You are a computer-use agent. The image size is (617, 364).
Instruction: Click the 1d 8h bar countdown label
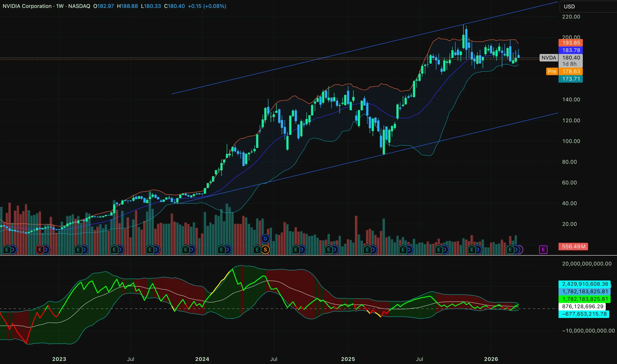point(569,64)
